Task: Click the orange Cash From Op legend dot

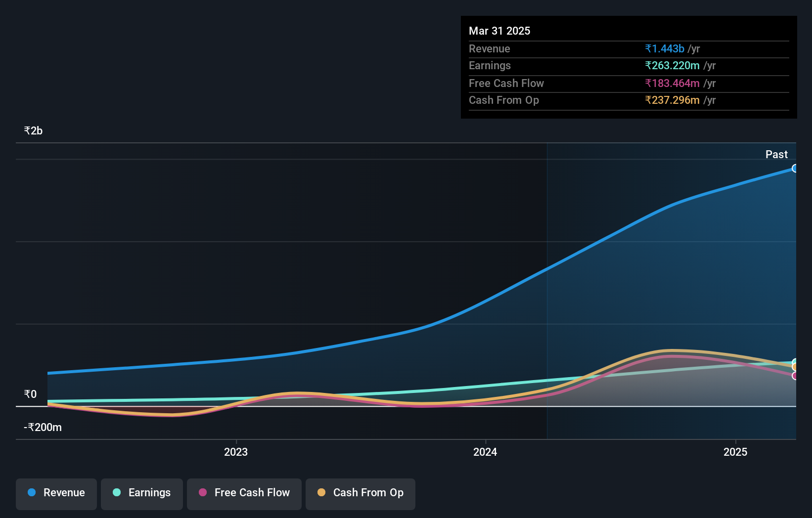Action: point(321,492)
